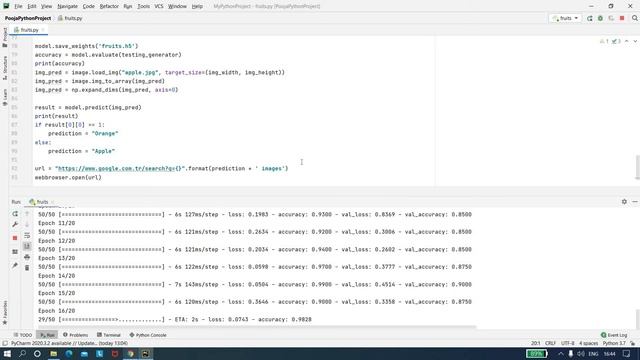Viewport: 640px width, 360px height.
Task: Rerun 'fruits' from the Run panel sidebar
Action: coord(15,214)
